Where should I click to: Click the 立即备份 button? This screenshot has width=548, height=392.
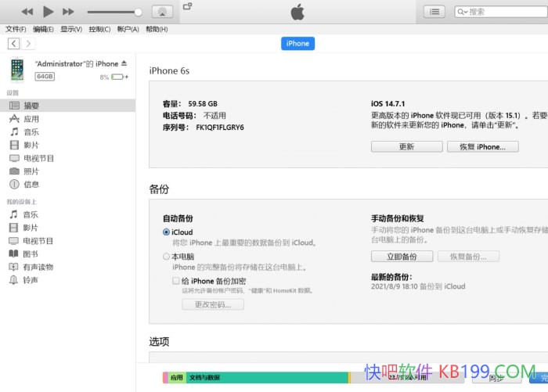click(402, 257)
